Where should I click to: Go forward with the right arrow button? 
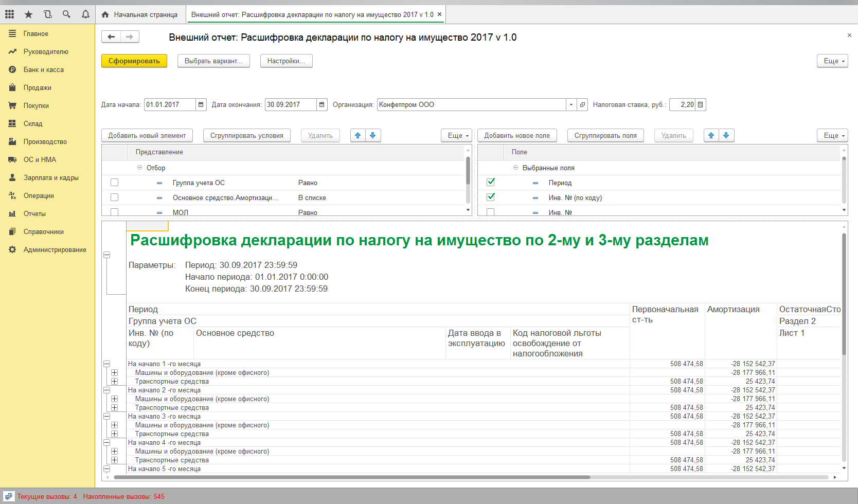(130, 37)
